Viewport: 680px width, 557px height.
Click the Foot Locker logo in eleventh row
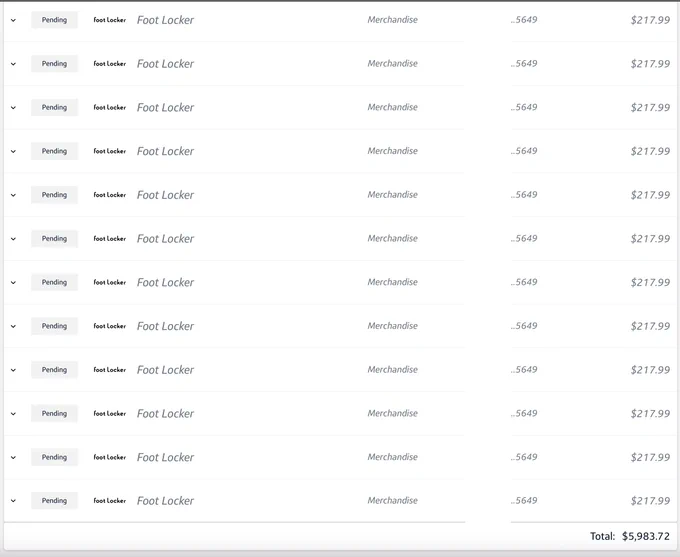point(110,457)
